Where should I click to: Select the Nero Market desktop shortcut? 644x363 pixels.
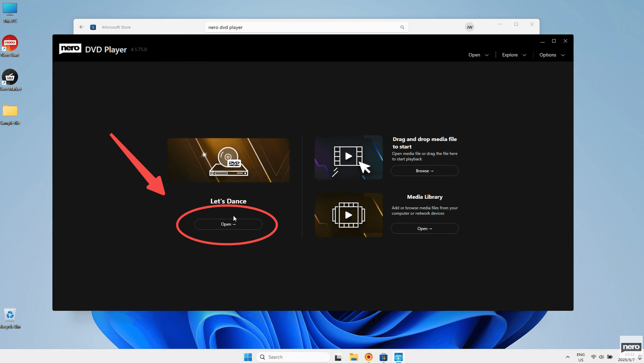10,80
